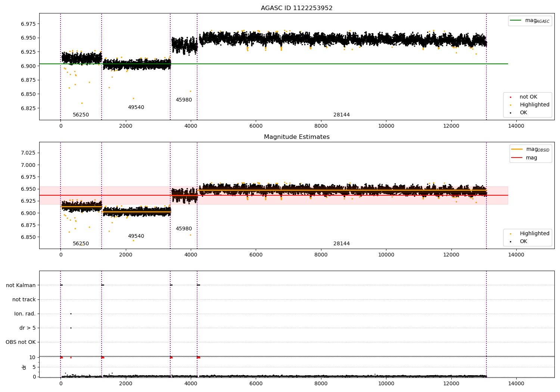Select obsid label 28144 in the AGASC plot
Viewport: 560px width, 392px height.
click(342, 115)
